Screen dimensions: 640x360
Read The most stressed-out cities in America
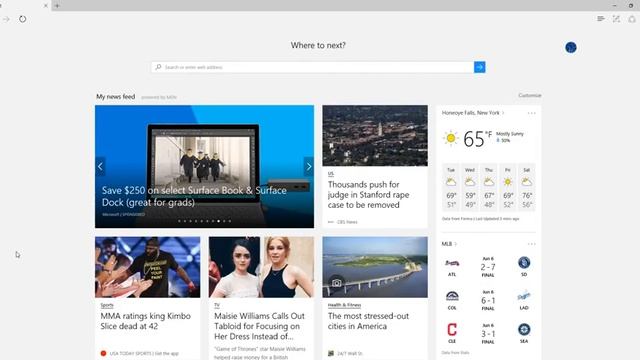pos(368,321)
